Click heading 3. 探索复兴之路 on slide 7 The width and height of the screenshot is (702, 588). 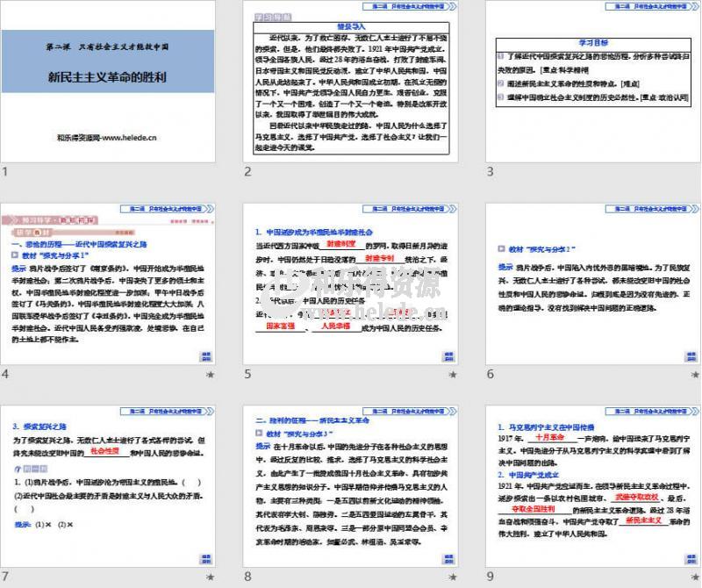(39, 427)
